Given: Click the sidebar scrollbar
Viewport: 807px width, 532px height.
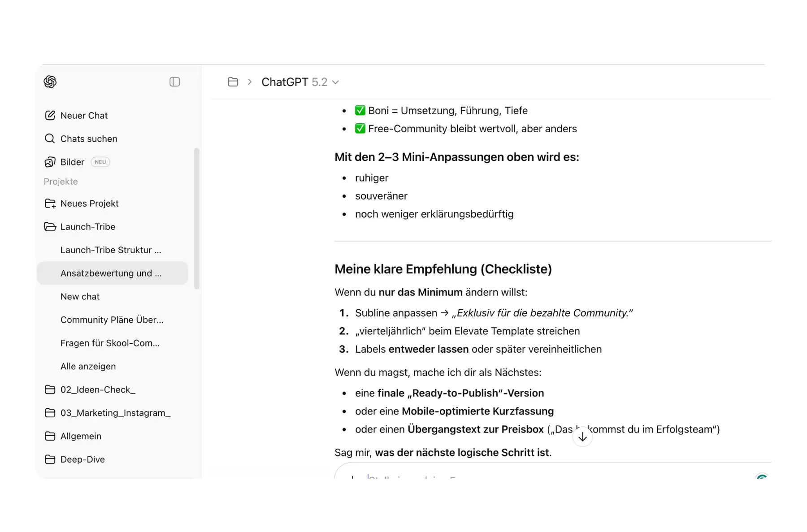Looking at the screenshot, I should [x=196, y=219].
